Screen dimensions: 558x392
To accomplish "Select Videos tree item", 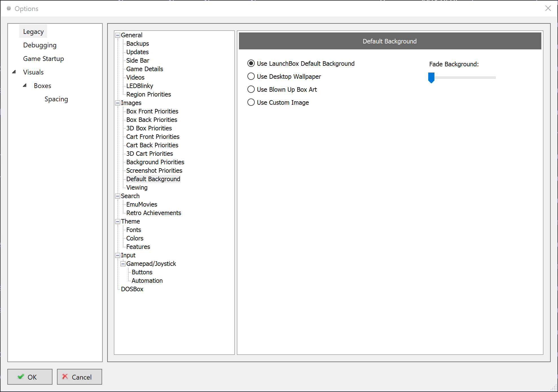I will pos(135,78).
